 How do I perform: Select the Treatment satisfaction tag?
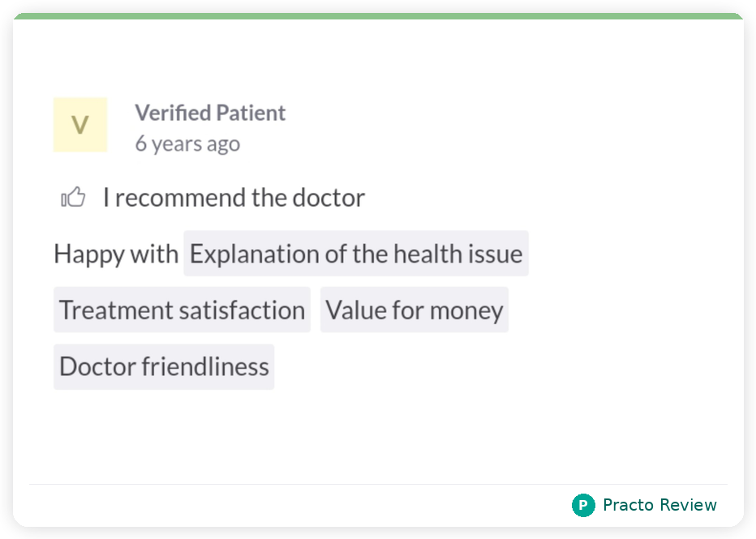click(182, 310)
